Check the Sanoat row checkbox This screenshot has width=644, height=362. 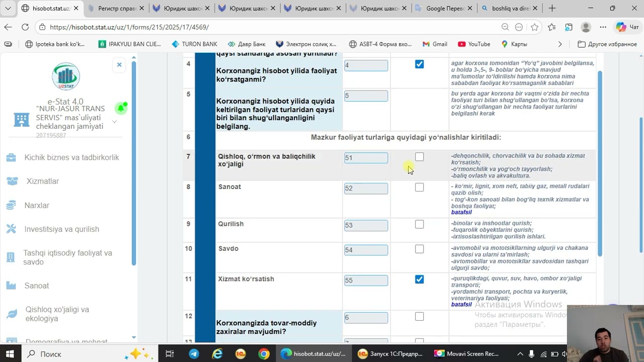click(x=419, y=187)
